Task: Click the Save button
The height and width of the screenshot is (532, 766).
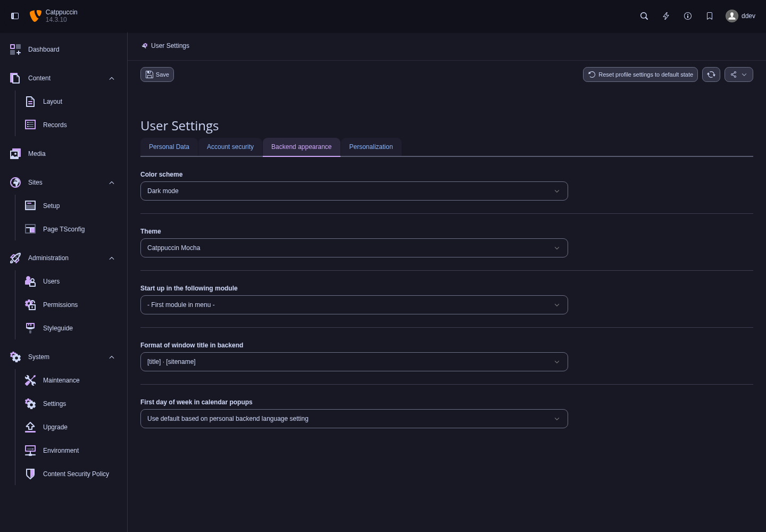Action: tap(157, 74)
